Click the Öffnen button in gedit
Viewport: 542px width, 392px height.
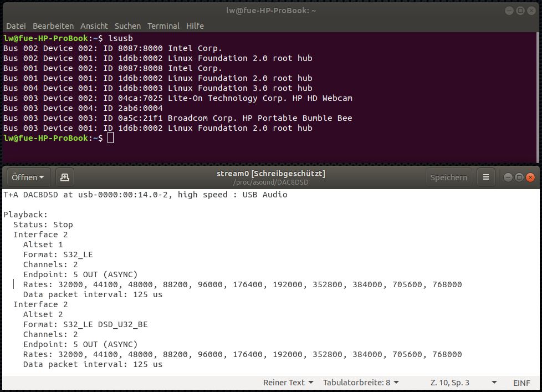click(28, 177)
